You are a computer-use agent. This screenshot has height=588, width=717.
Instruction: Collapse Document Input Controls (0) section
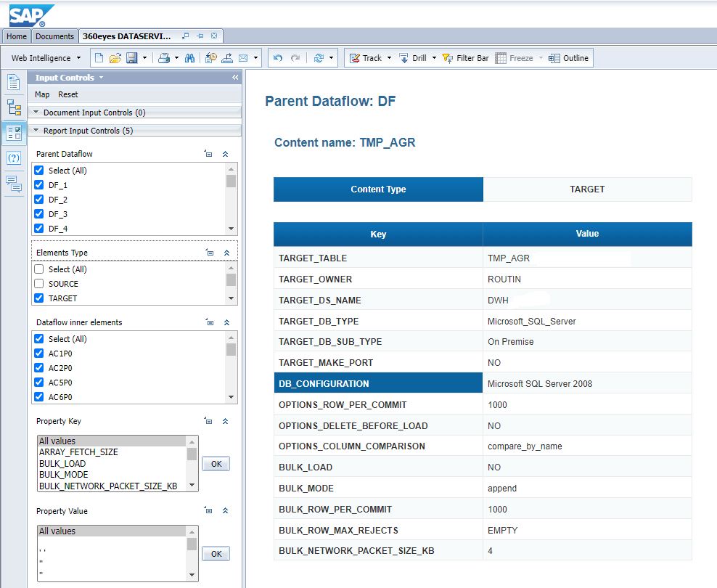click(x=36, y=112)
